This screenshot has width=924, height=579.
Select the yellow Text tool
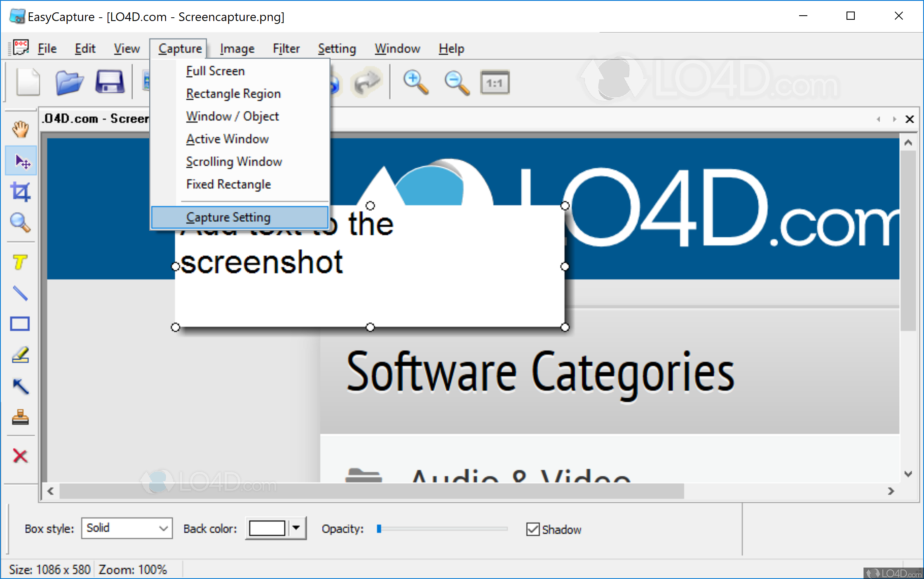pyautogui.click(x=20, y=263)
